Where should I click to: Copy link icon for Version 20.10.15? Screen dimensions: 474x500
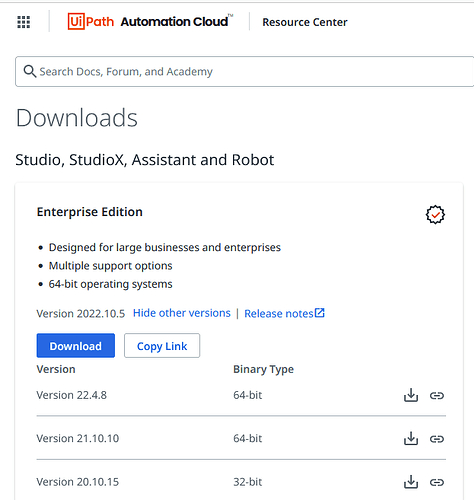[x=437, y=482]
